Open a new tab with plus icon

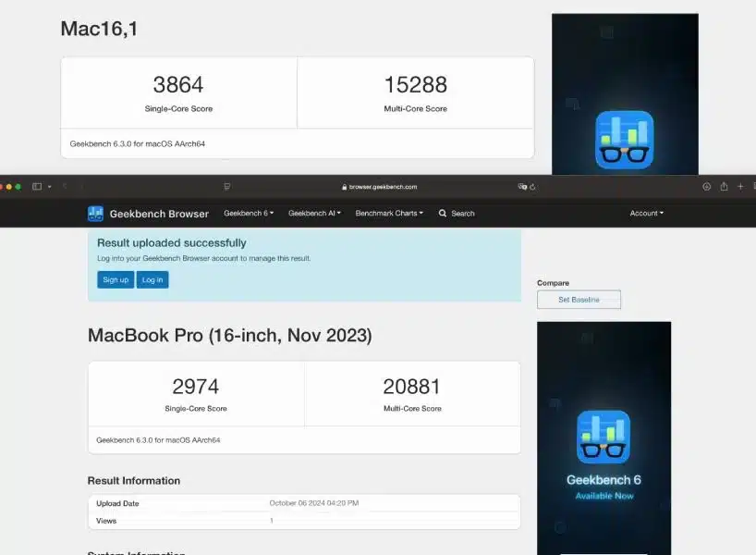click(740, 187)
